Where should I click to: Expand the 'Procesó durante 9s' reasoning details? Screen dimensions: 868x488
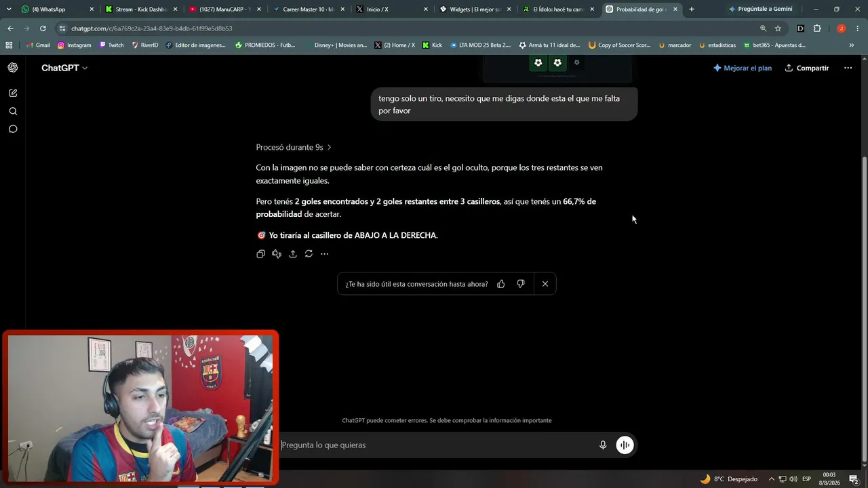pos(294,147)
